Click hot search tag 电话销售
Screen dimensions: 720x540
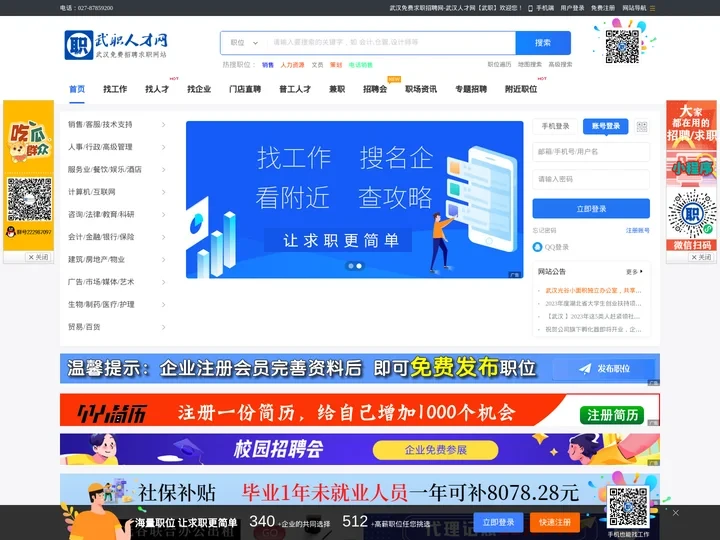pyautogui.click(x=360, y=65)
